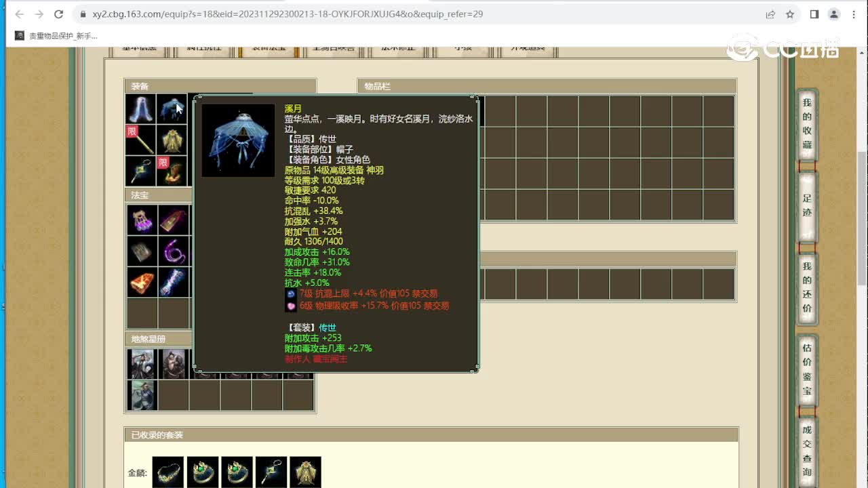868x488 pixels.
Task: Click the 附加毒攻击几率 +2.7% line
Action: point(328,348)
